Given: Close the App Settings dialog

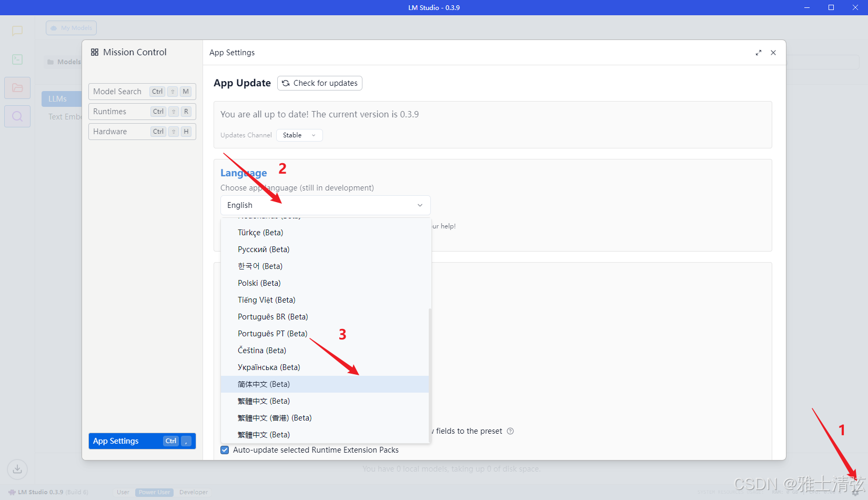Looking at the screenshot, I should 773,53.
